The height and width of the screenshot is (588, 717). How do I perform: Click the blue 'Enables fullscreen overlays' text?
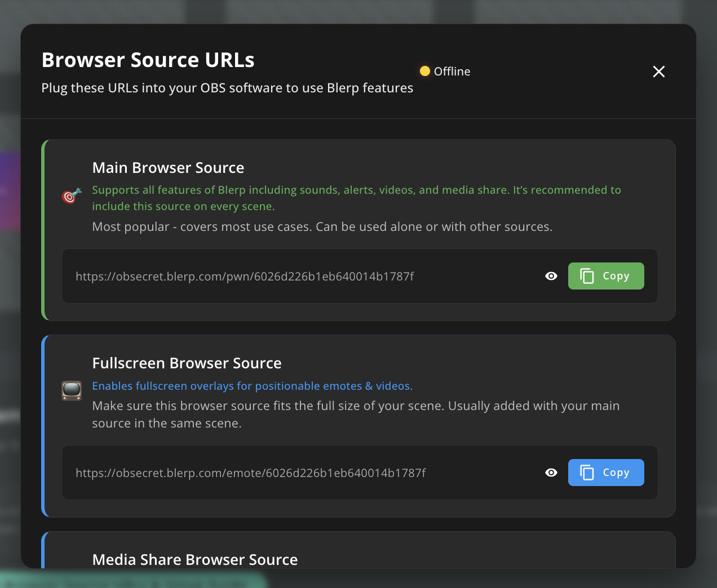pos(252,386)
